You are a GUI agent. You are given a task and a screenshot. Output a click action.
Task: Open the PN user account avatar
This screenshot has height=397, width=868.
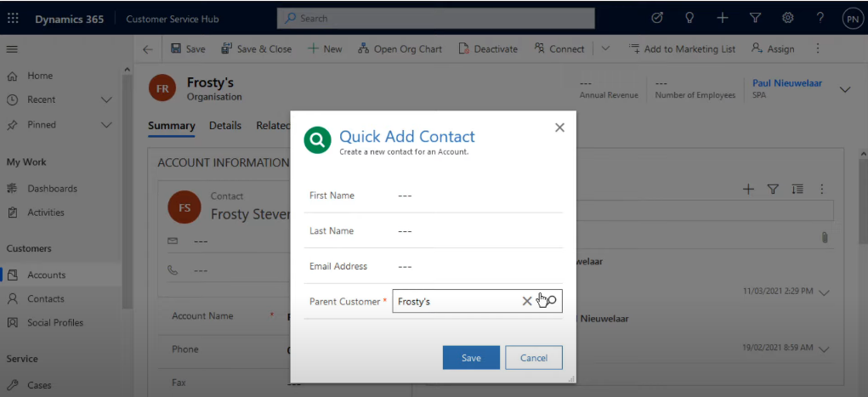point(852,19)
